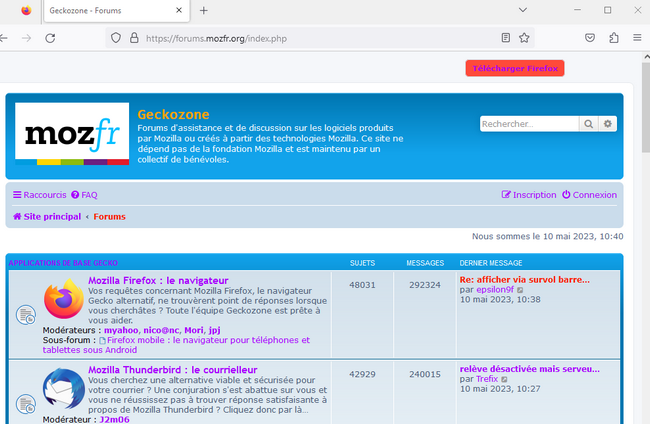Open Mozilla Firefox : le navigateur forum
The width and height of the screenshot is (650, 424).
(x=158, y=281)
